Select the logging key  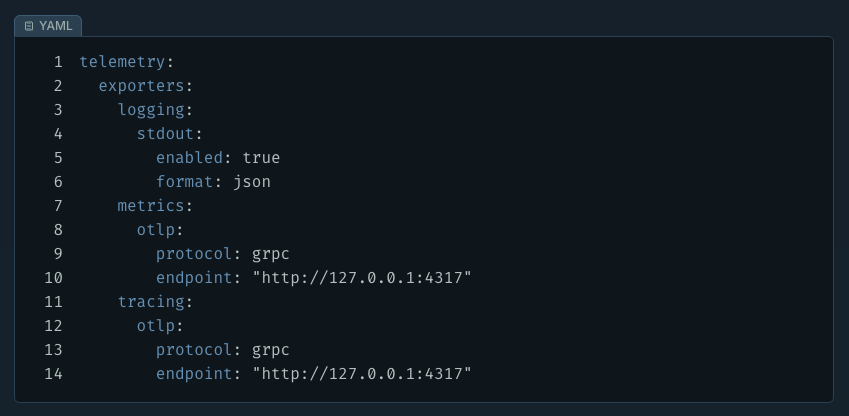pyautogui.click(x=150, y=110)
